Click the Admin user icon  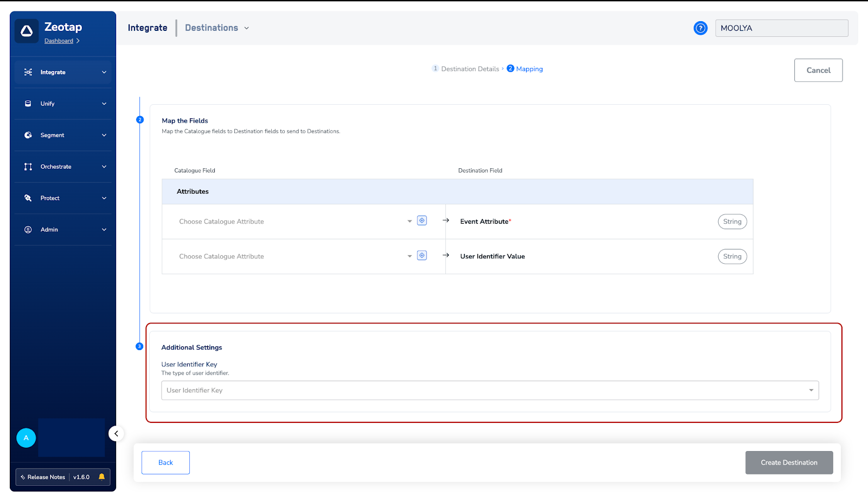[x=28, y=230]
